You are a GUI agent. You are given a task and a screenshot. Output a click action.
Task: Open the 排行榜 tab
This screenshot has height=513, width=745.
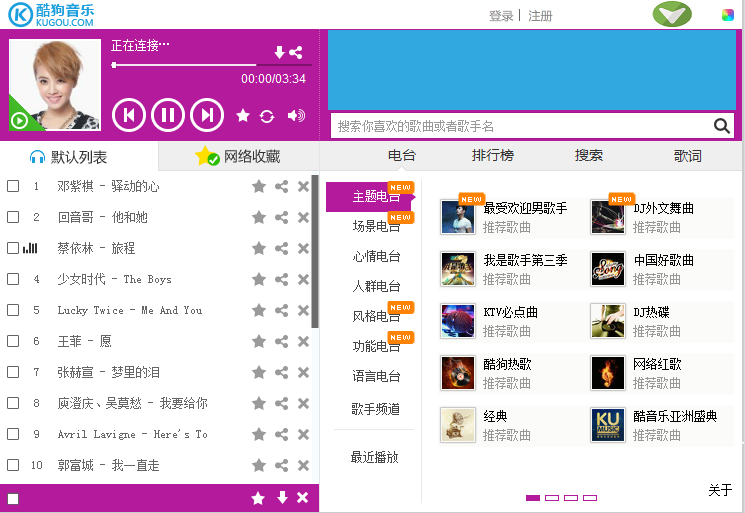click(x=493, y=155)
